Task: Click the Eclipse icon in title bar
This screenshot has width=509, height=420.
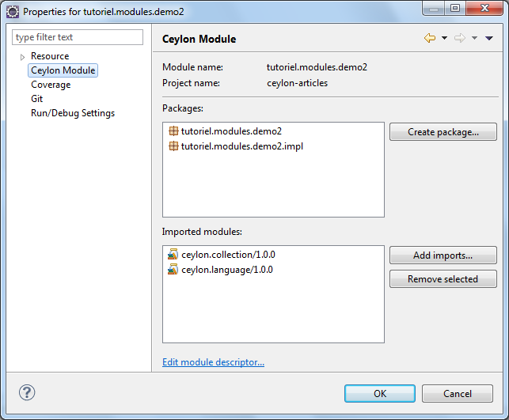Action: pyautogui.click(x=13, y=12)
